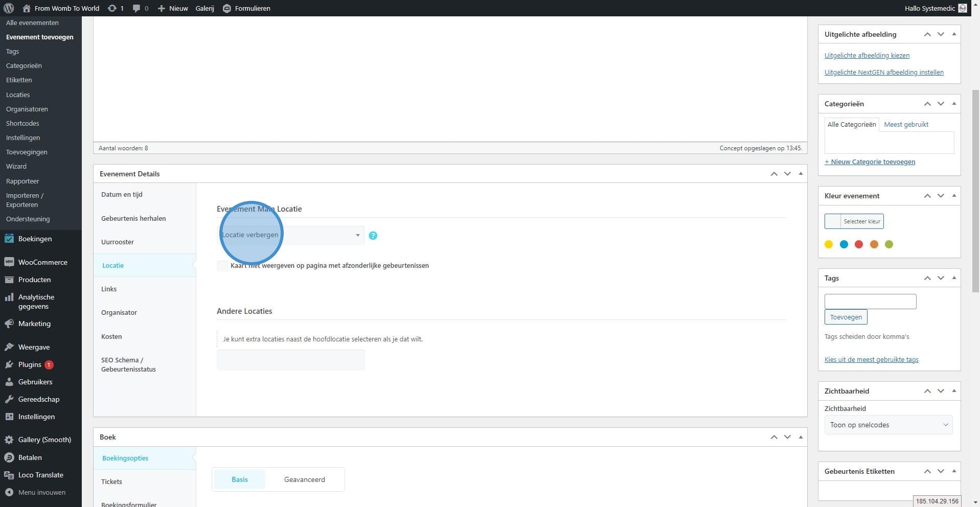Click the WooCommerce sidebar icon

point(9,262)
